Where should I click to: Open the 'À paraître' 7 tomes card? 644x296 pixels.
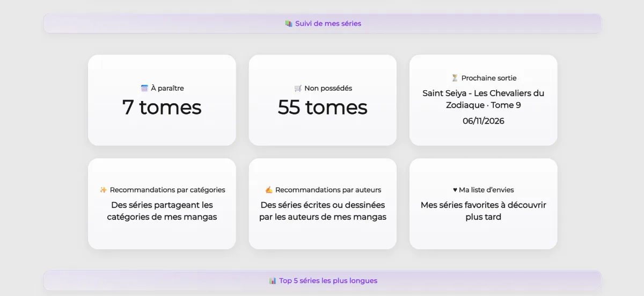point(162,100)
